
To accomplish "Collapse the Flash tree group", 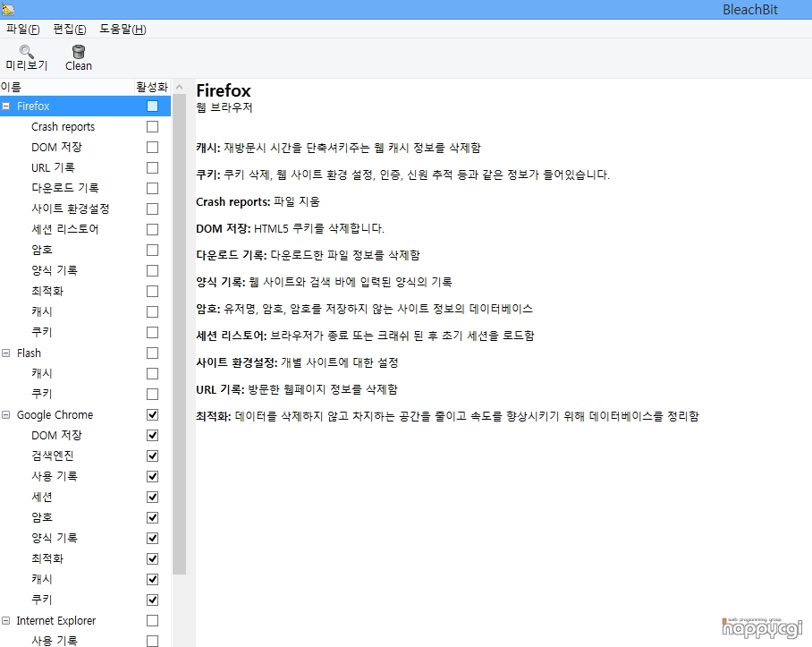I will pos(6,353).
